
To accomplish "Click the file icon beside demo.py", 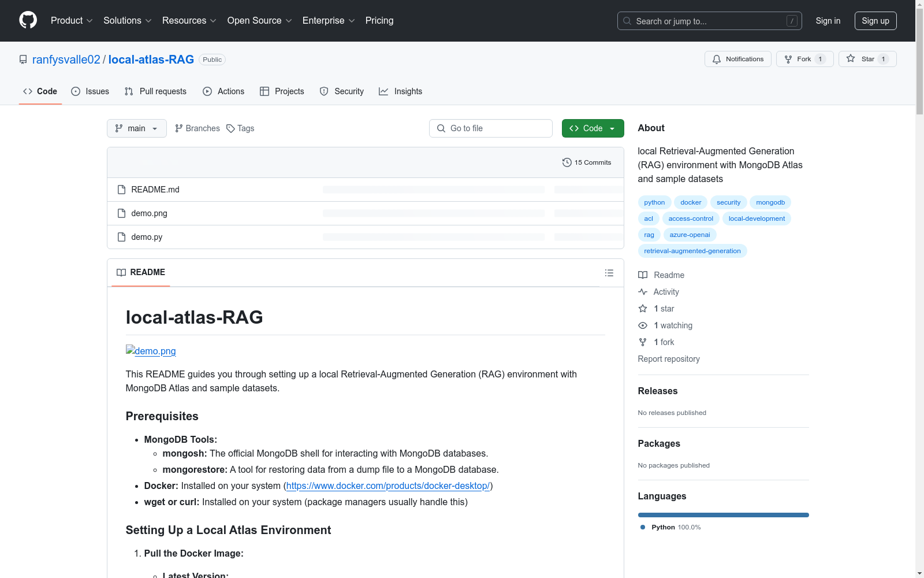I will [x=121, y=237].
